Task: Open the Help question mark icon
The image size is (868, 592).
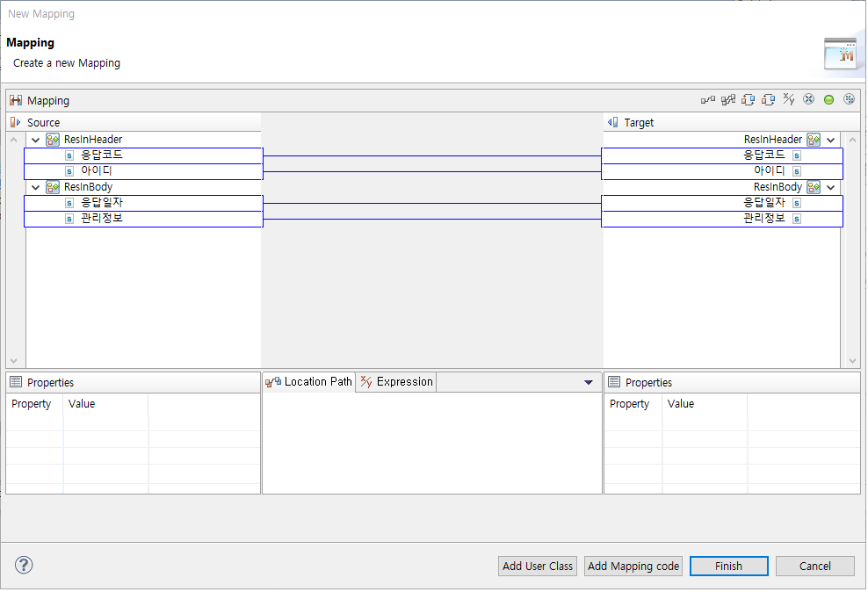Action: [x=23, y=565]
